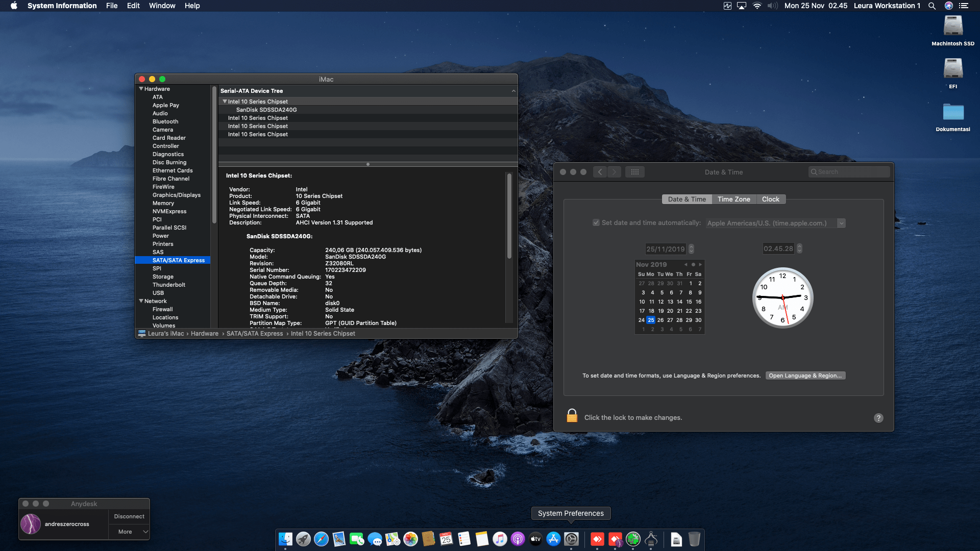Select day 25 in the calendar
Screen dimensions: 980x551
[x=651, y=320]
